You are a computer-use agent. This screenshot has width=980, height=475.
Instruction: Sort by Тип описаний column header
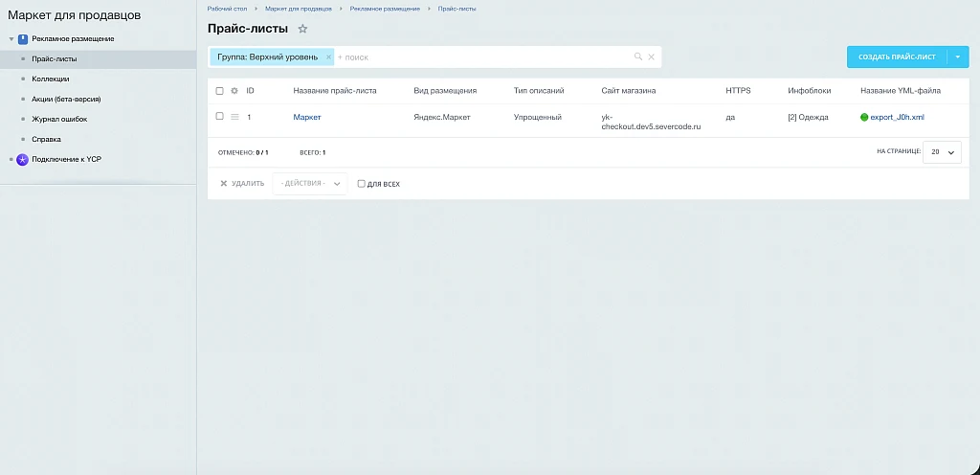click(x=539, y=91)
